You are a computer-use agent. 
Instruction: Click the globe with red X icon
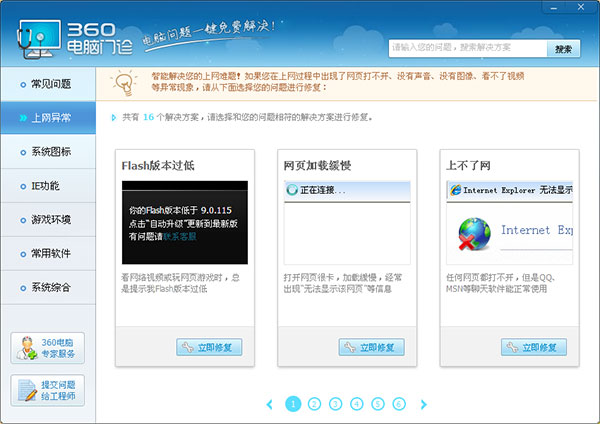474,233
